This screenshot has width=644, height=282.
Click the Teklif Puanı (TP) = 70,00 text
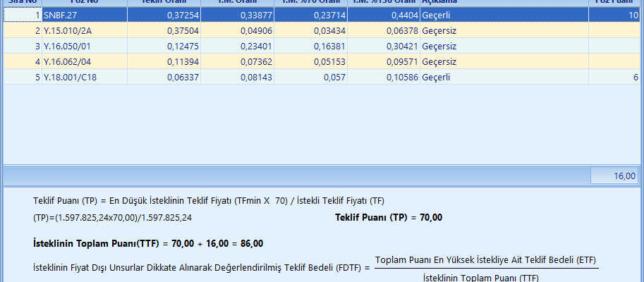[388, 217]
